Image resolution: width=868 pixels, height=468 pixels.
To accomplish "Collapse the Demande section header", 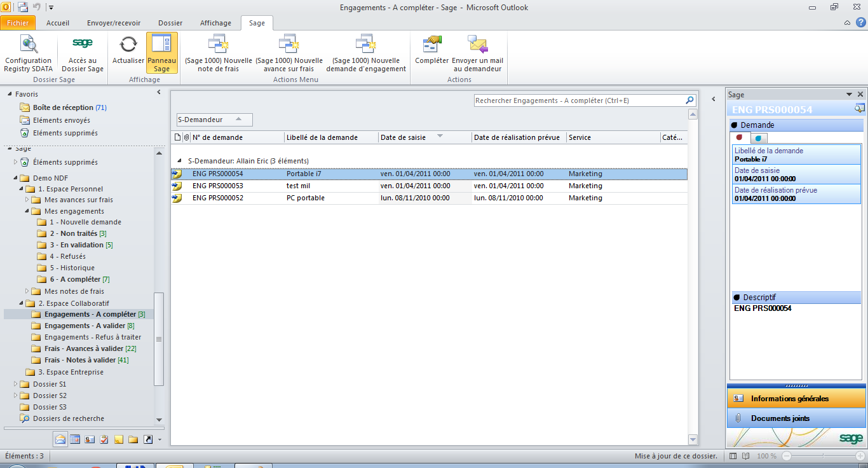I will (x=796, y=125).
